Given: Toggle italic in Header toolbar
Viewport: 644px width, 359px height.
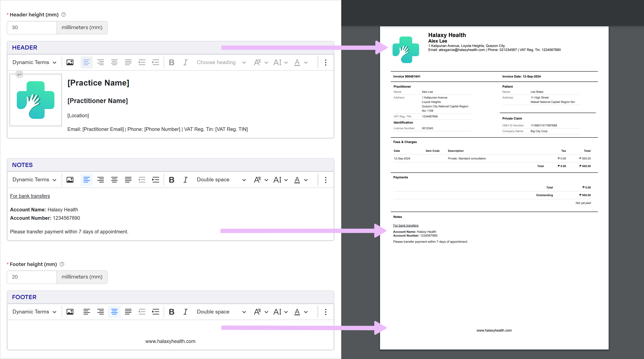Looking at the screenshot, I should (185, 62).
